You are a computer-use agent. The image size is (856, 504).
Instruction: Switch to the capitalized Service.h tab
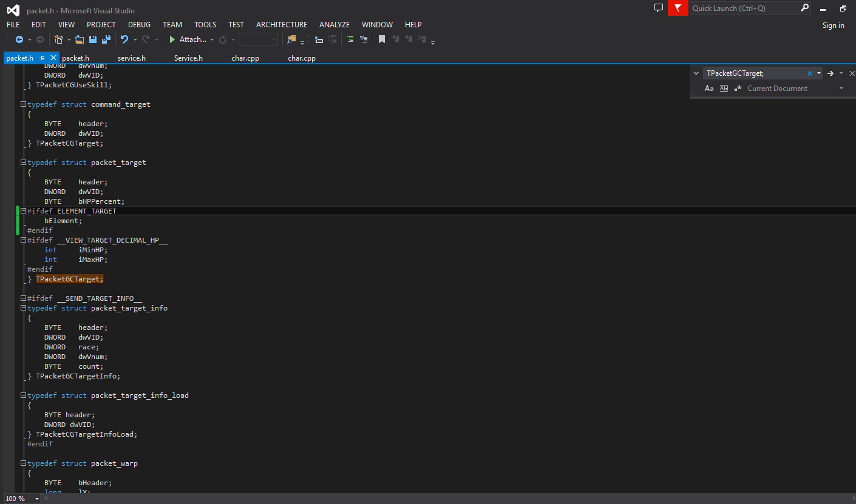188,58
